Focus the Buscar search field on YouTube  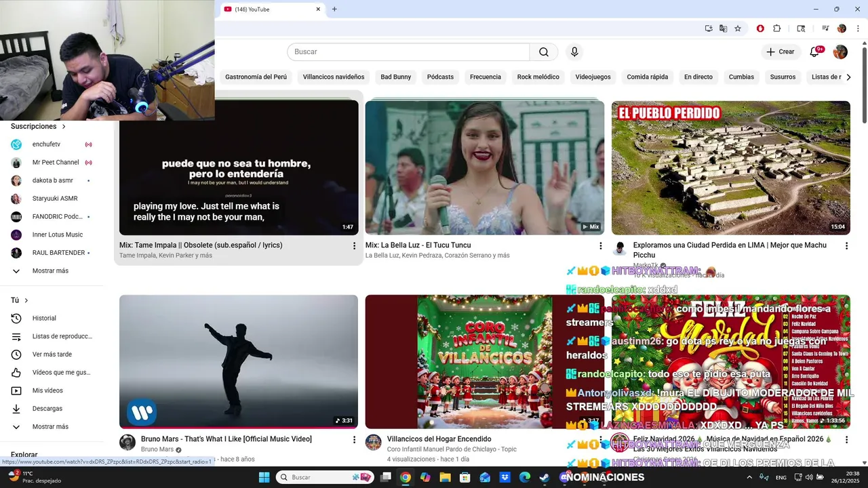click(408, 52)
